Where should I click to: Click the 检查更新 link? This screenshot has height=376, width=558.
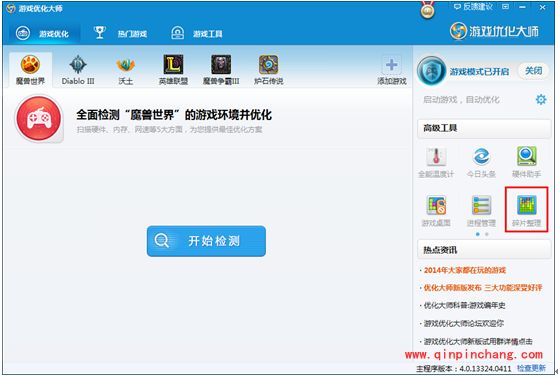tap(531, 368)
